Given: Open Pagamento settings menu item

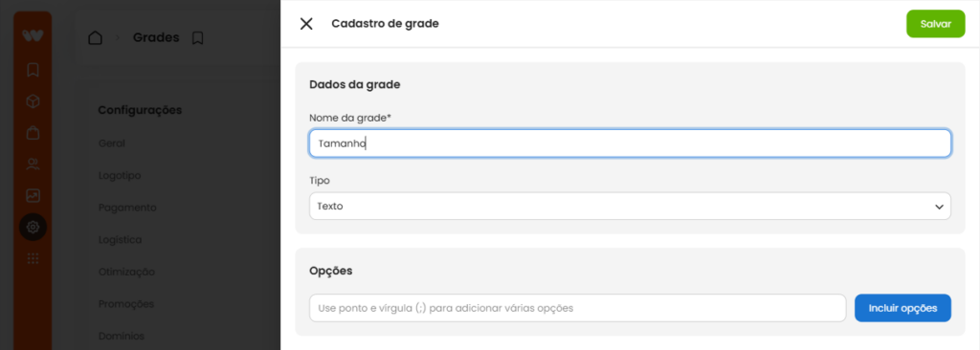Looking at the screenshot, I should pos(127,208).
